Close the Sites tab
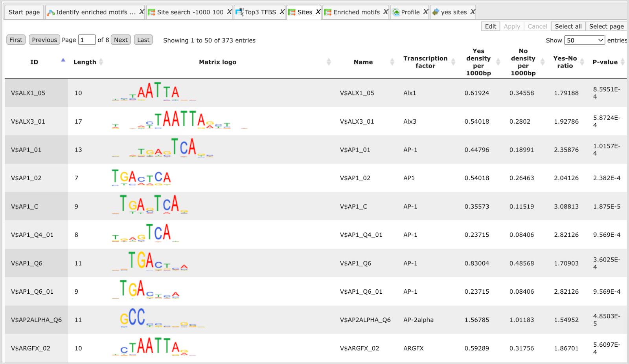Image resolution: width=629 pixels, height=364 pixels. (x=318, y=12)
